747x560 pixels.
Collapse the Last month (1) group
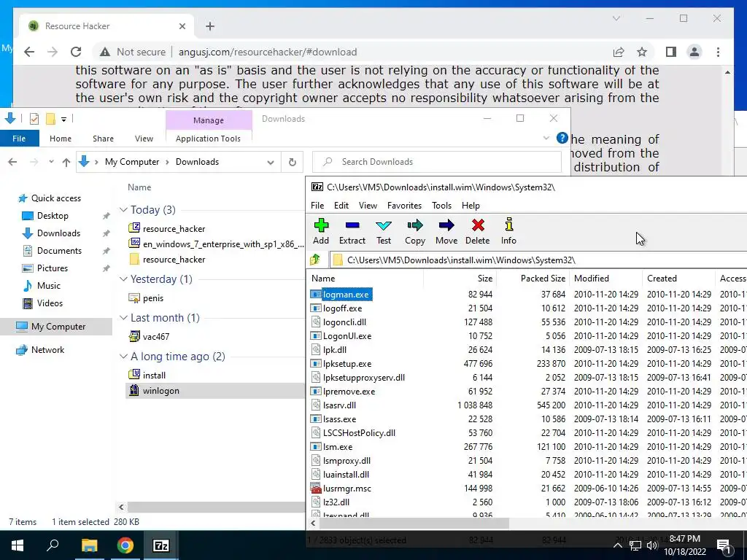123,317
